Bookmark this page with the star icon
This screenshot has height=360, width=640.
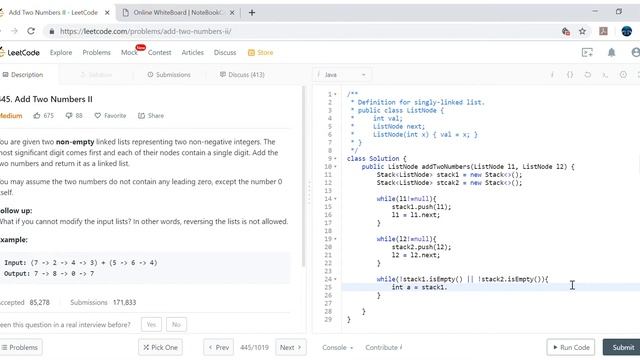[582, 31]
